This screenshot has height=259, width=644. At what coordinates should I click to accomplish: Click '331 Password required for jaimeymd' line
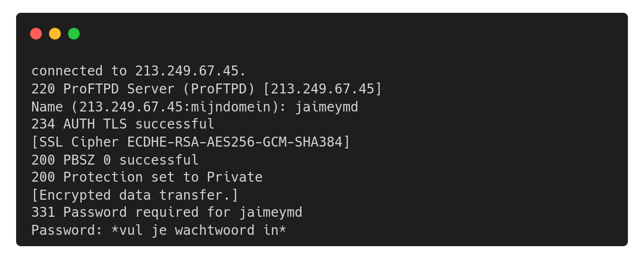pyautogui.click(x=167, y=213)
